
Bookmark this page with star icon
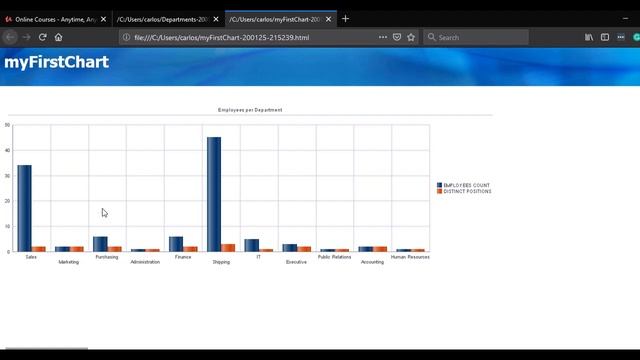point(411,37)
